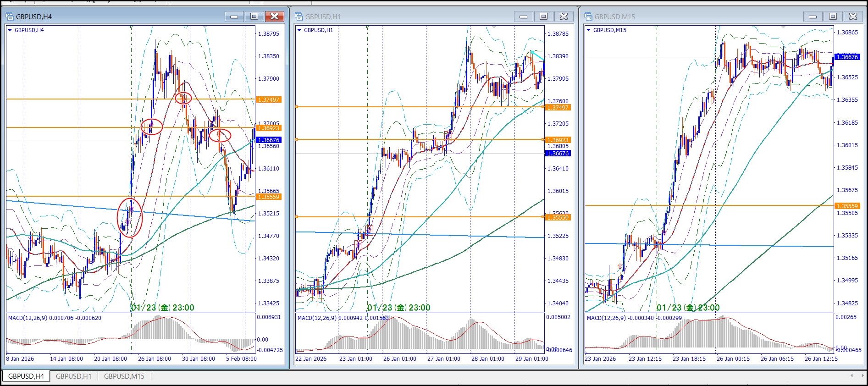Minimize the GBPUSD,H1 chart window
This screenshot has width=868, height=386.
523,17
